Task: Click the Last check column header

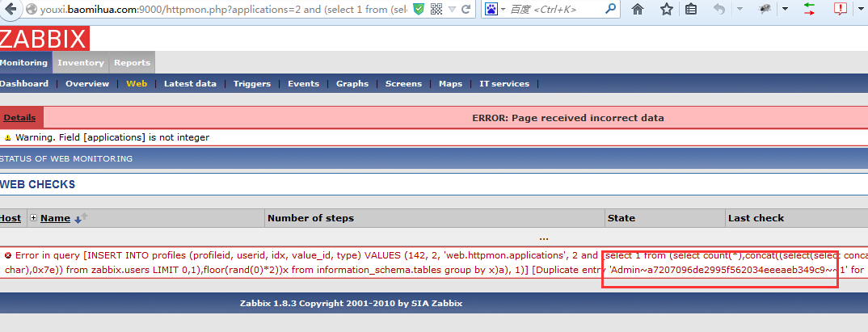Action: coord(756,218)
